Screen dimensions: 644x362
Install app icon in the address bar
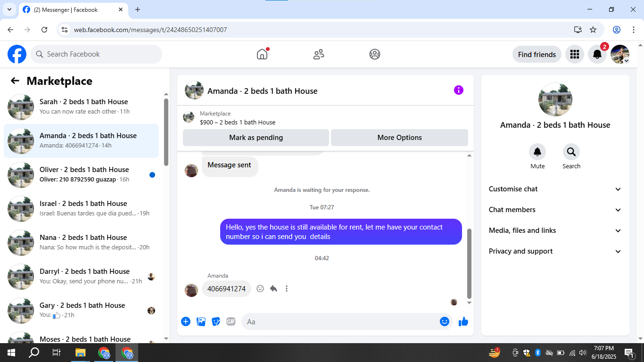click(578, 30)
